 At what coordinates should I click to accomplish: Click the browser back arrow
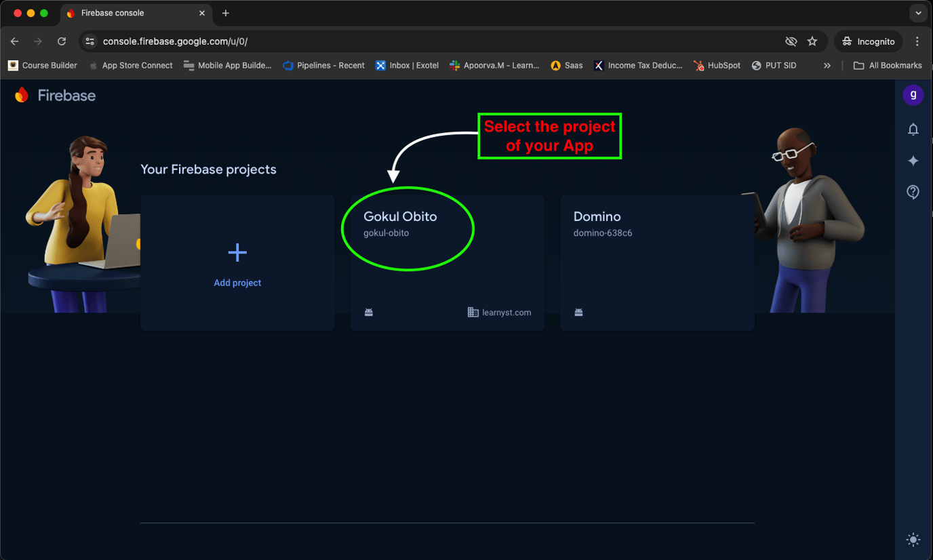pyautogui.click(x=14, y=41)
